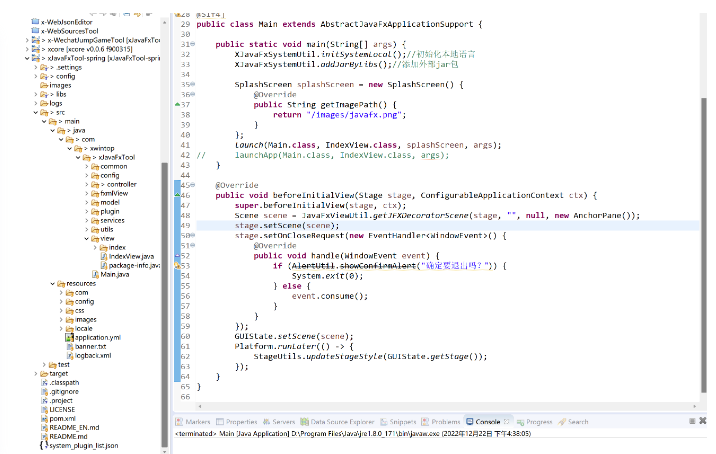Click the Package Explorer scroll down arrow
This screenshot has width=716, height=454.
click(x=164, y=451)
